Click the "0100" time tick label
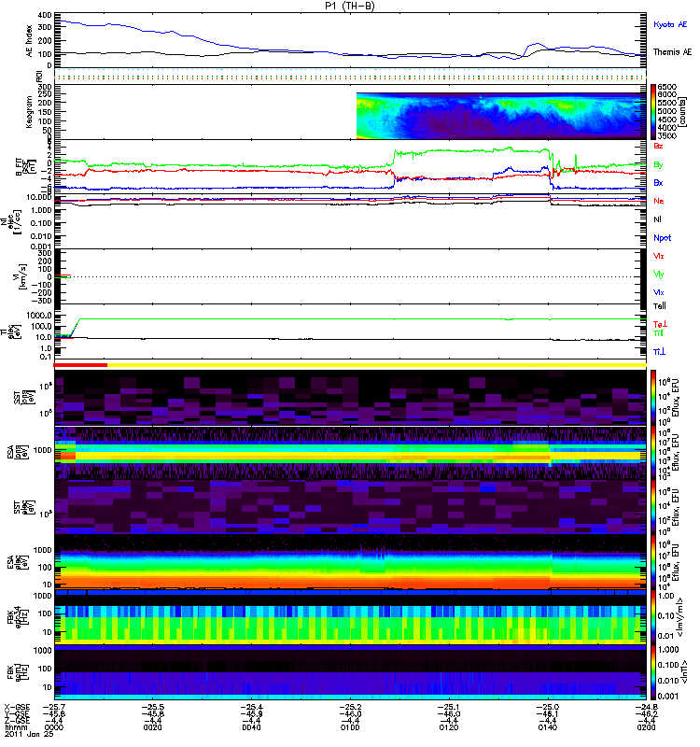Image resolution: width=700 pixels, height=747 pixels. point(350,727)
